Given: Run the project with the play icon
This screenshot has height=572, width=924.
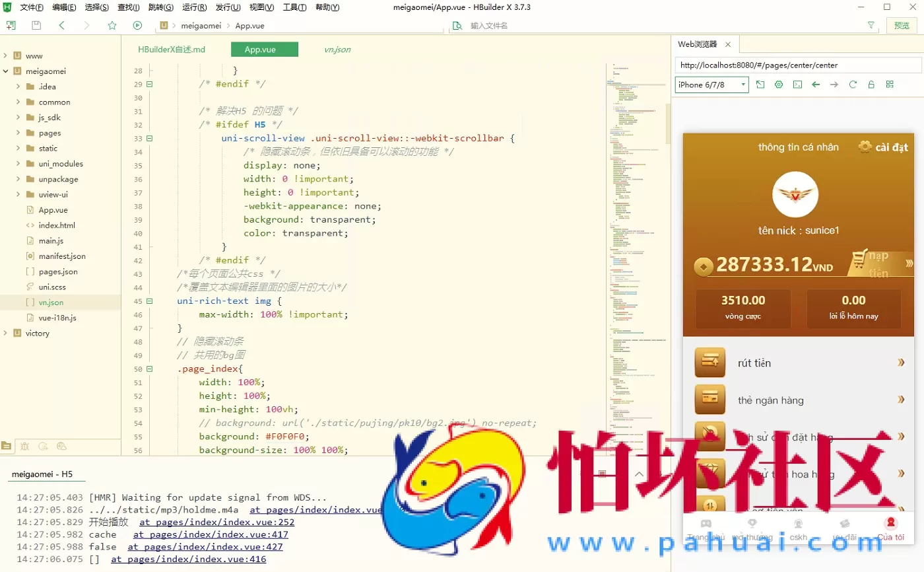Looking at the screenshot, I should tap(137, 25).
